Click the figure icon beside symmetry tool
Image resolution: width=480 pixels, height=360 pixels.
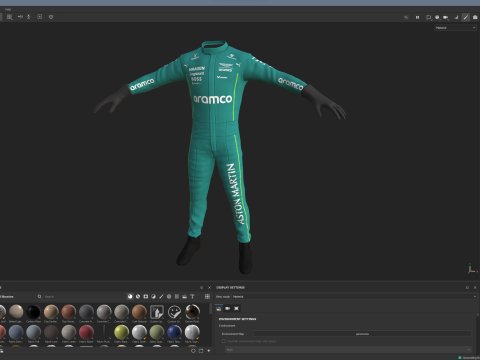pyautogui.click(x=29, y=17)
